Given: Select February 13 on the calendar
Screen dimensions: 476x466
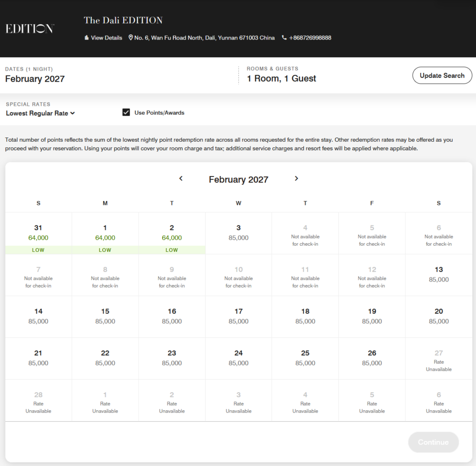Looking at the screenshot, I should coord(438,274).
